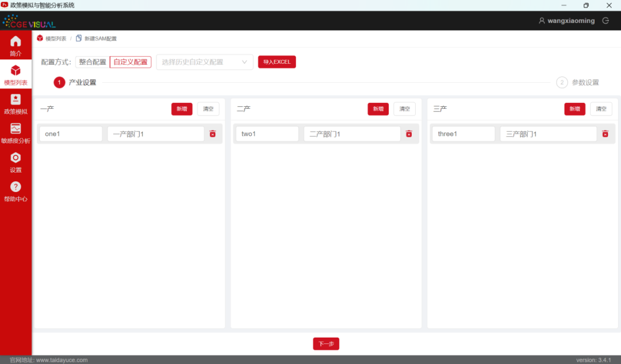Viewport: 621px width, 364px height.
Task: Delete the two1 row with trash icon
Action: (409, 134)
